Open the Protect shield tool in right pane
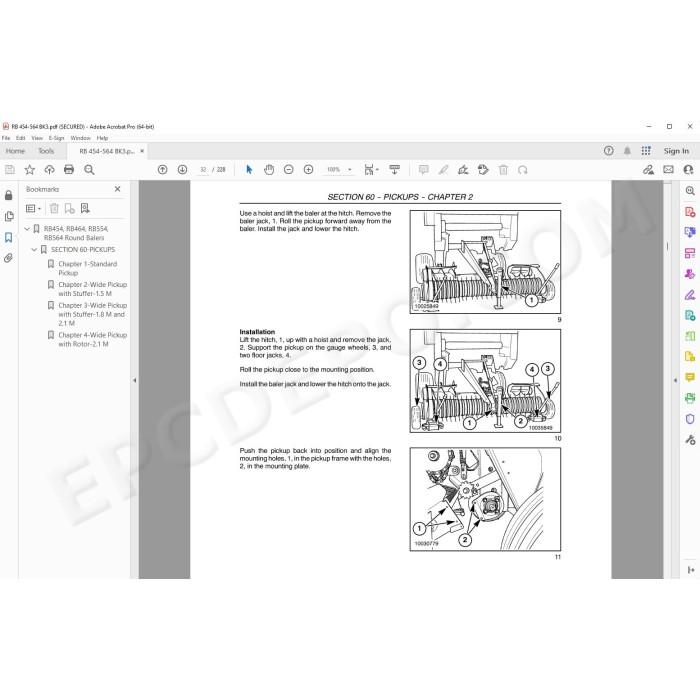Screen dimensions: 700x700 690,419
